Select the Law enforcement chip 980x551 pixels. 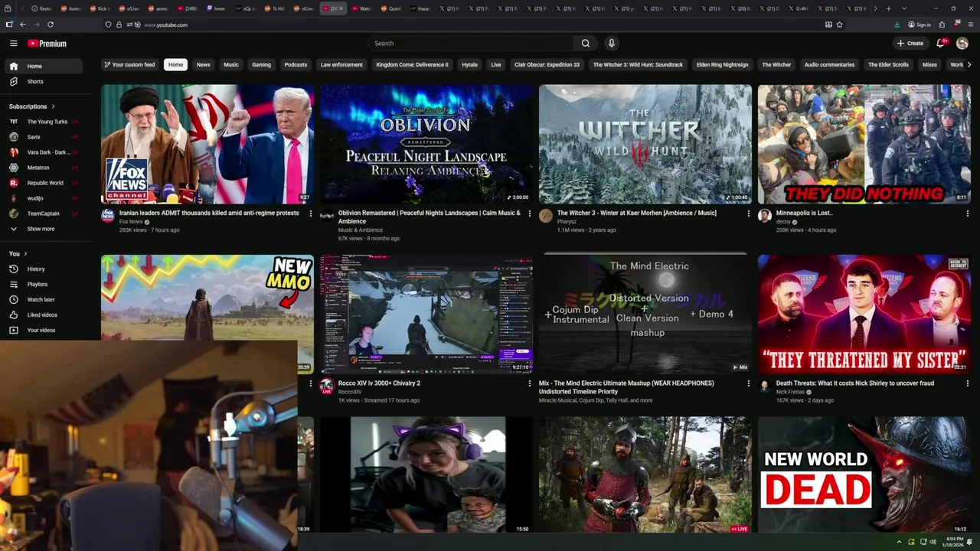(x=341, y=65)
